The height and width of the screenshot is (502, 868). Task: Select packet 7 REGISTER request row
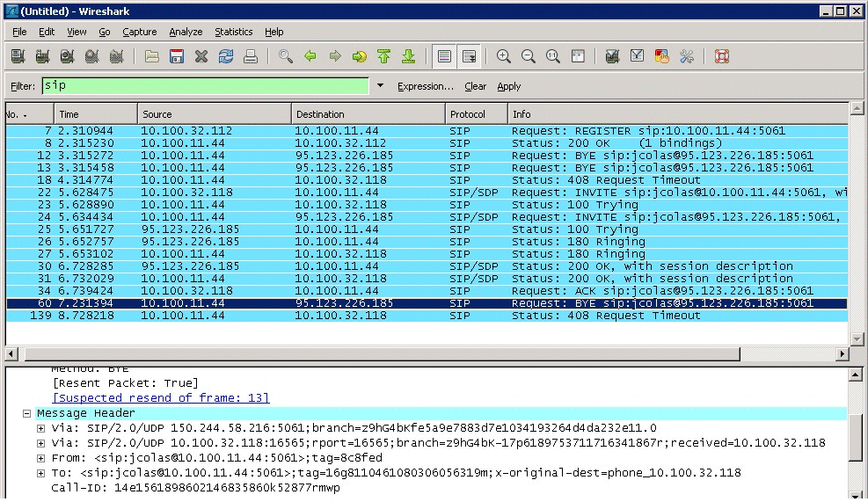(x=427, y=131)
